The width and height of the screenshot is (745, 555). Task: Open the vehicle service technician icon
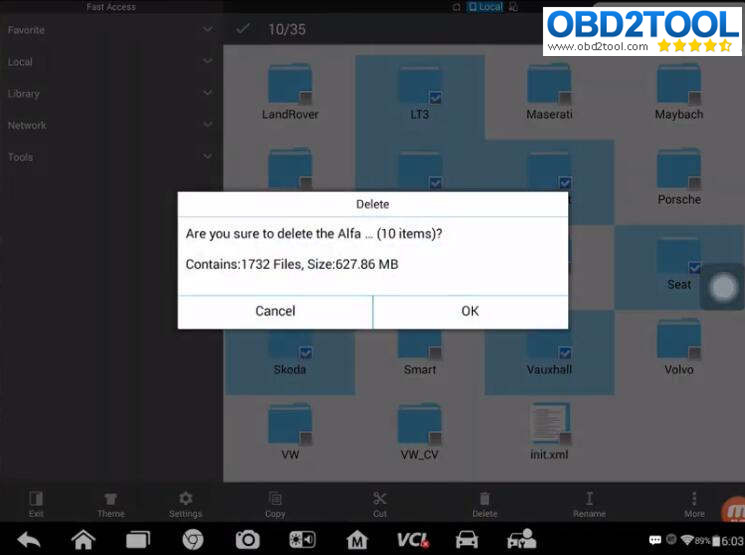(x=522, y=540)
